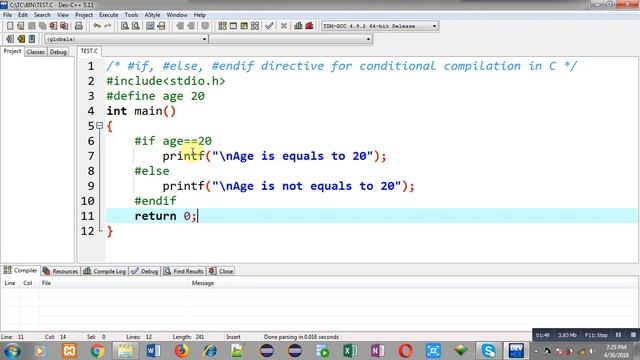Screen dimensions: 640x360
Task: Click the Toggle Bookmarks toolbar icon
Action: [x=21, y=39]
